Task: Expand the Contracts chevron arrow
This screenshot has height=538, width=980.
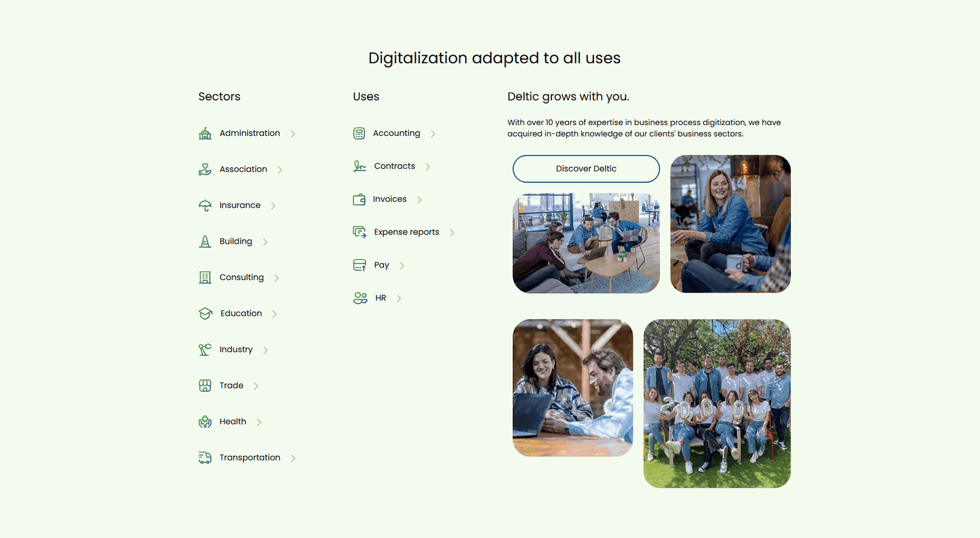Action: pos(427,167)
